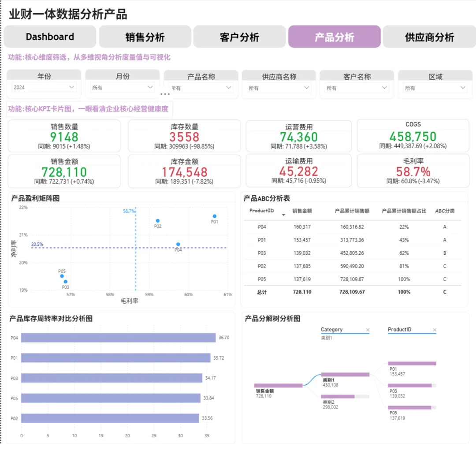Expand the 区域 filter dropdown

tap(435, 88)
